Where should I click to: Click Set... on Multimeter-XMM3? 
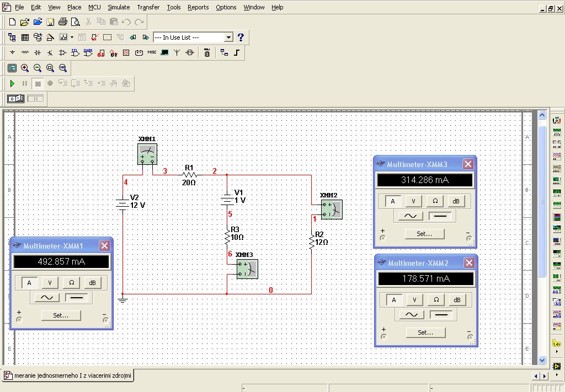[424, 234]
